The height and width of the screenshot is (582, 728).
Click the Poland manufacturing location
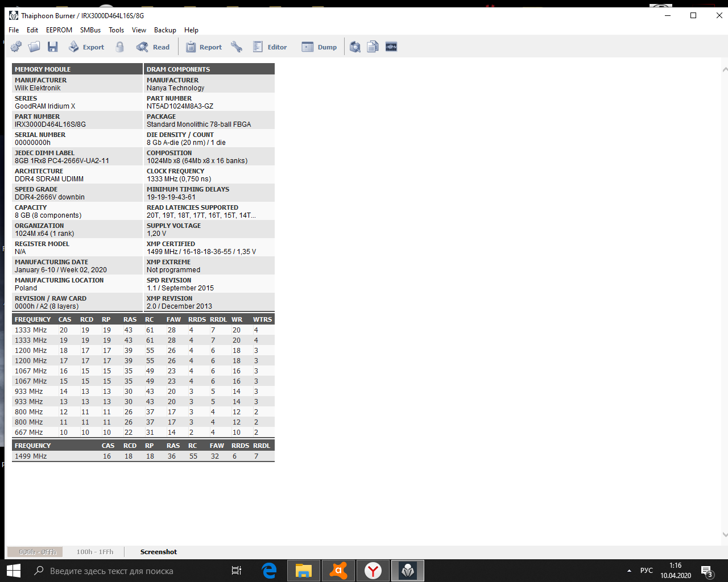(x=26, y=288)
